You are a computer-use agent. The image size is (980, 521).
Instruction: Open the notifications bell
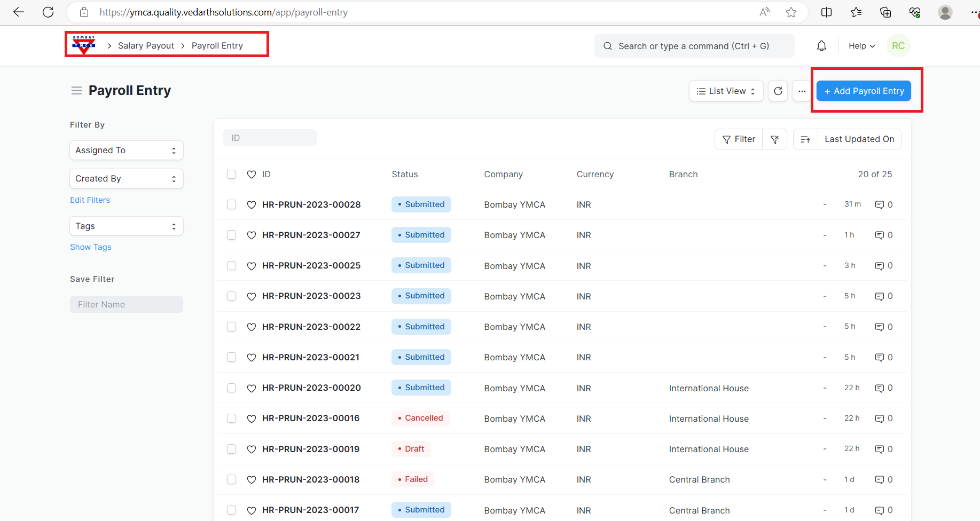(x=821, y=46)
